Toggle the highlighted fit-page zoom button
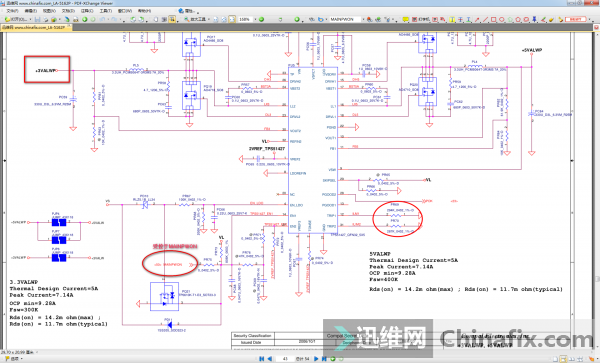Image resolution: width=600 pixels, height=363 pixels. pyautogui.click(x=232, y=19)
